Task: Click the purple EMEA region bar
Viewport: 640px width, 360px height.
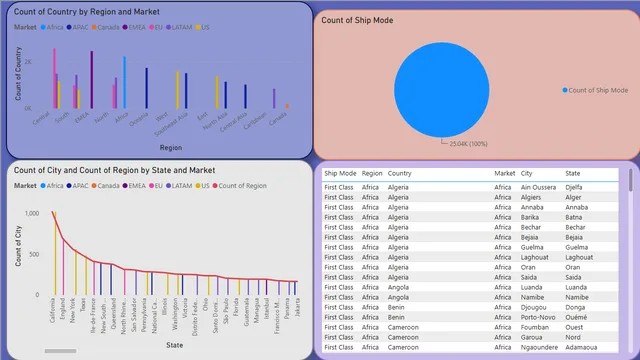Action: [x=91, y=80]
